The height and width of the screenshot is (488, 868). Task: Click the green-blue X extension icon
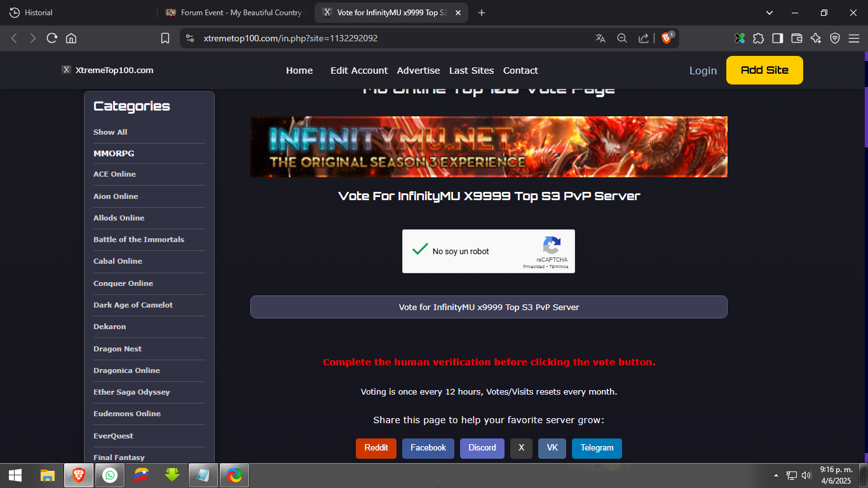(x=740, y=38)
